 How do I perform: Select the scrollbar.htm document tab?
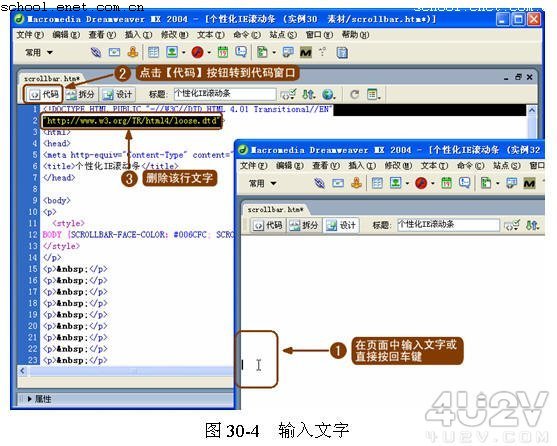coord(52,78)
